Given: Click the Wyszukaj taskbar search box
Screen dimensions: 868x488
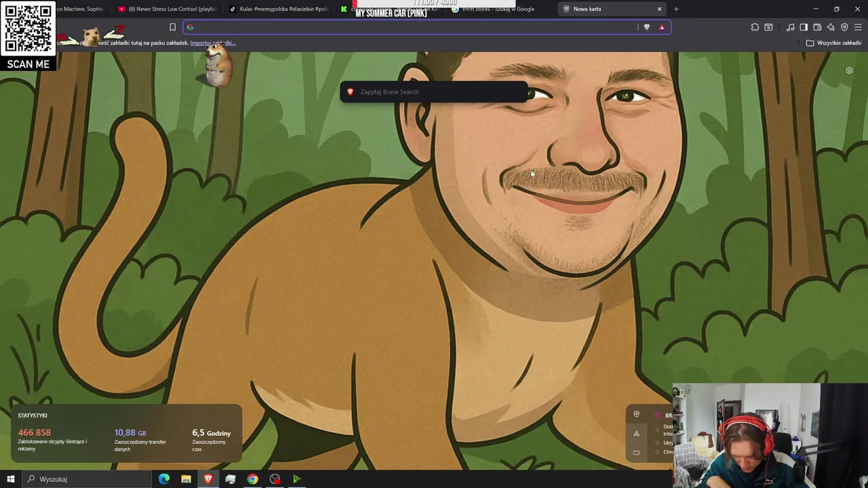Looking at the screenshot, I should (87, 479).
